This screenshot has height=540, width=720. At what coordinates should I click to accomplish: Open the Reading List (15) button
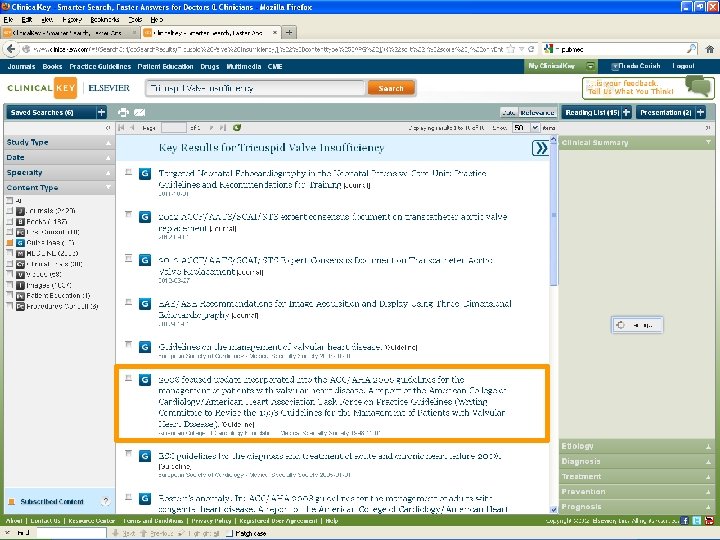pos(592,112)
